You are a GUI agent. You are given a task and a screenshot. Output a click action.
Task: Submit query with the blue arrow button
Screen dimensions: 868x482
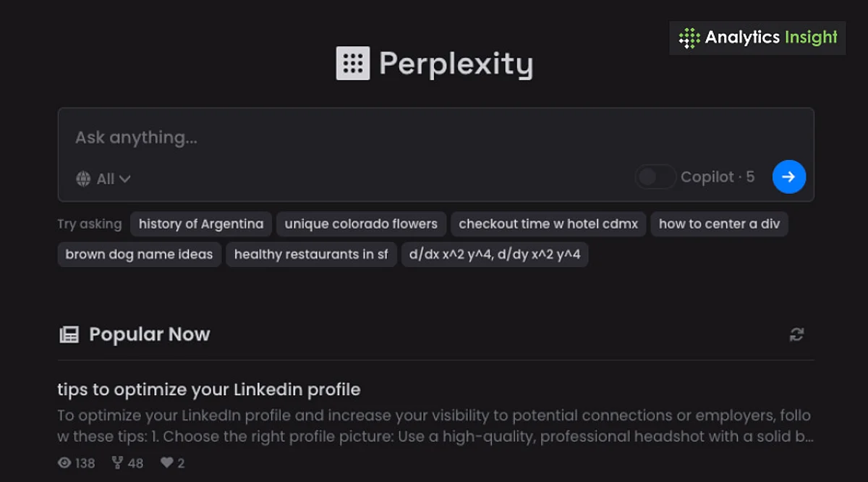789,177
